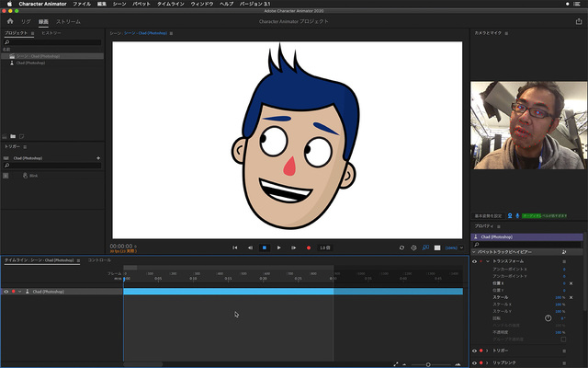Toggle the microphone input icon
Image resolution: width=588 pixels, height=368 pixels.
[x=516, y=216]
